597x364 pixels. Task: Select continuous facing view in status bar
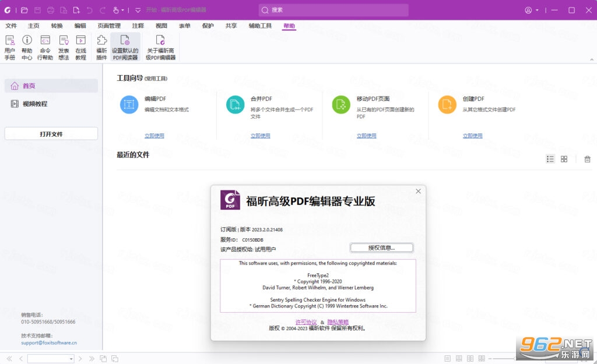482,359
